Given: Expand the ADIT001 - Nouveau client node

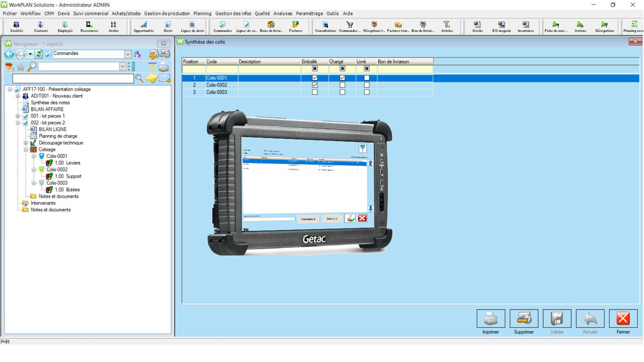Looking at the screenshot, I should [x=18, y=96].
